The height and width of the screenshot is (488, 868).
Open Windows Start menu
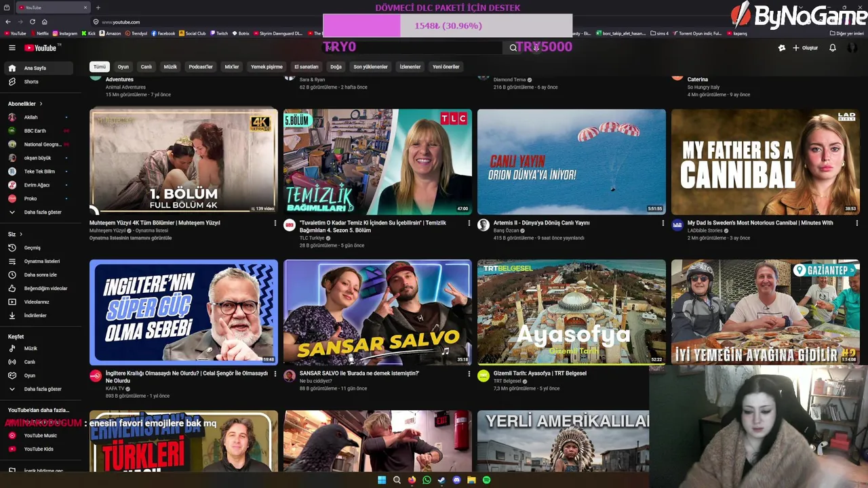[x=382, y=480]
